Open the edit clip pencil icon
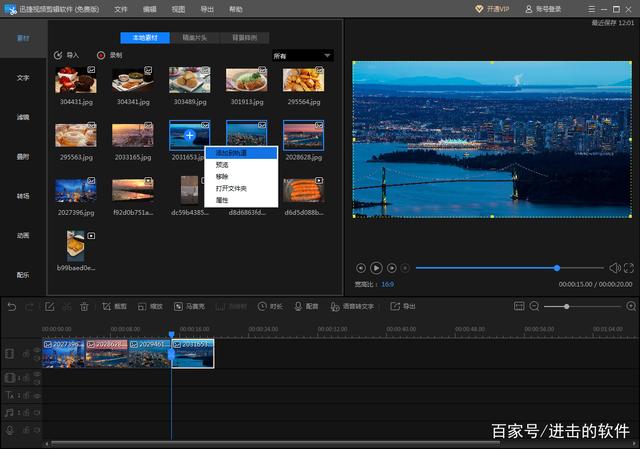The image size is (640, 449). [x=49, y=307]
